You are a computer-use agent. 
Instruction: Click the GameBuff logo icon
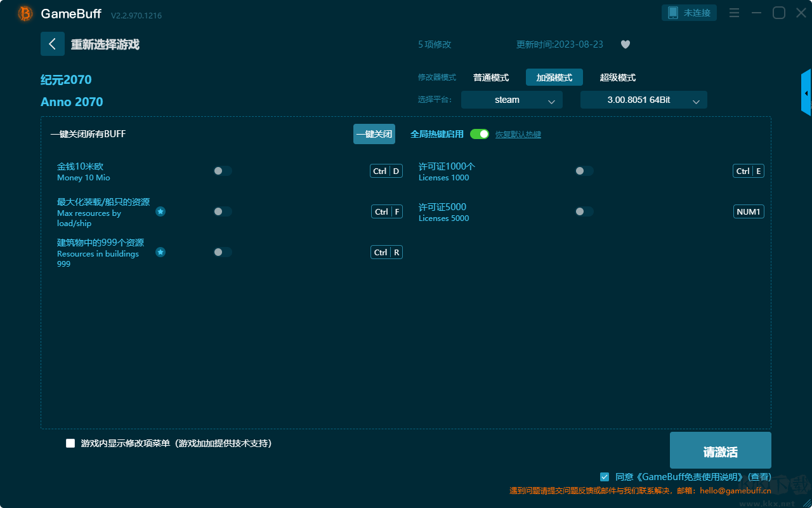pyautogui.click(x=25, y=13)
